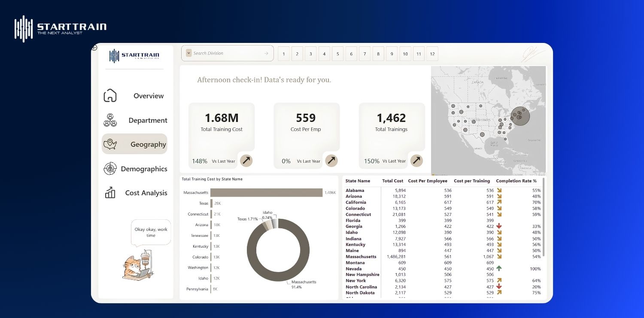Click the Search Division input field

point(227,53)
